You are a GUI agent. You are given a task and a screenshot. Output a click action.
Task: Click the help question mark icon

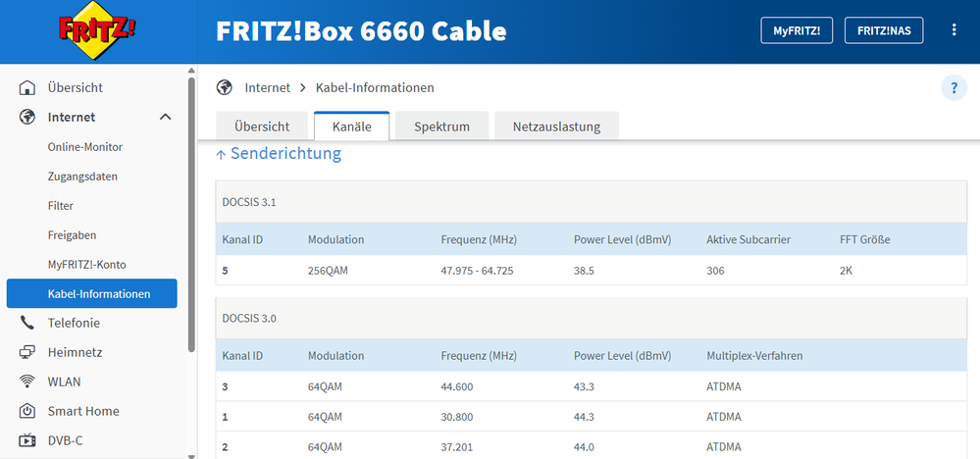coord(954,88)
